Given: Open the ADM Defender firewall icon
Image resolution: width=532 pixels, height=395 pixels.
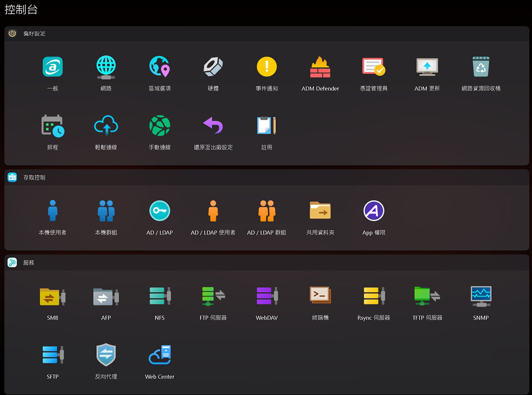Looking at the screenshot, I should [x=320, y=67].
